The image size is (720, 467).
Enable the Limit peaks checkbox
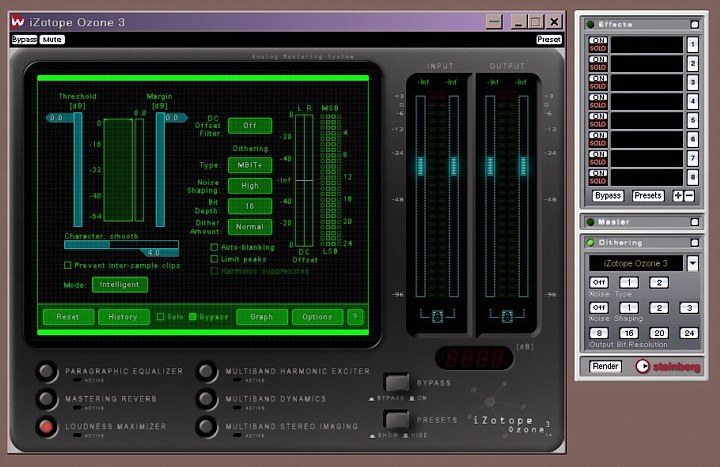tap(214, 259)
